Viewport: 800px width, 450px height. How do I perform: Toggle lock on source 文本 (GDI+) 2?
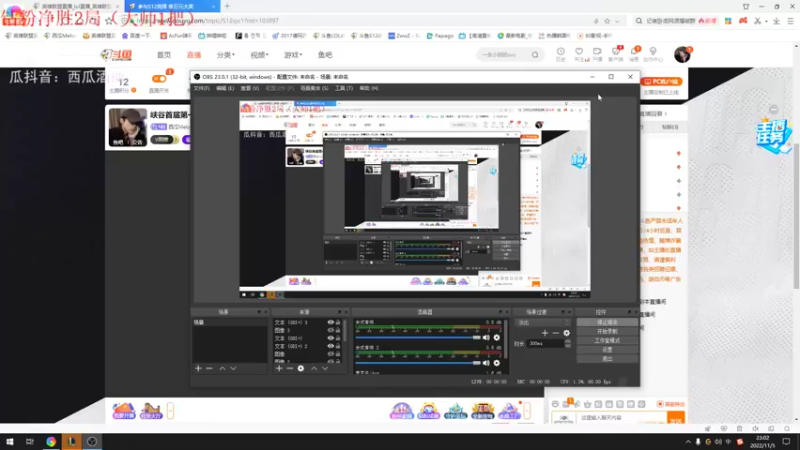338,346
